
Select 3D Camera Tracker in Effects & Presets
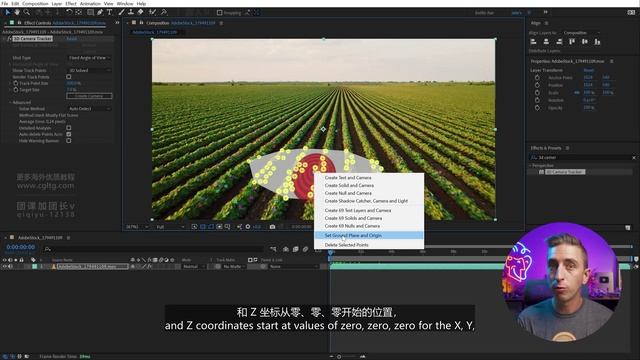[565, 172]
